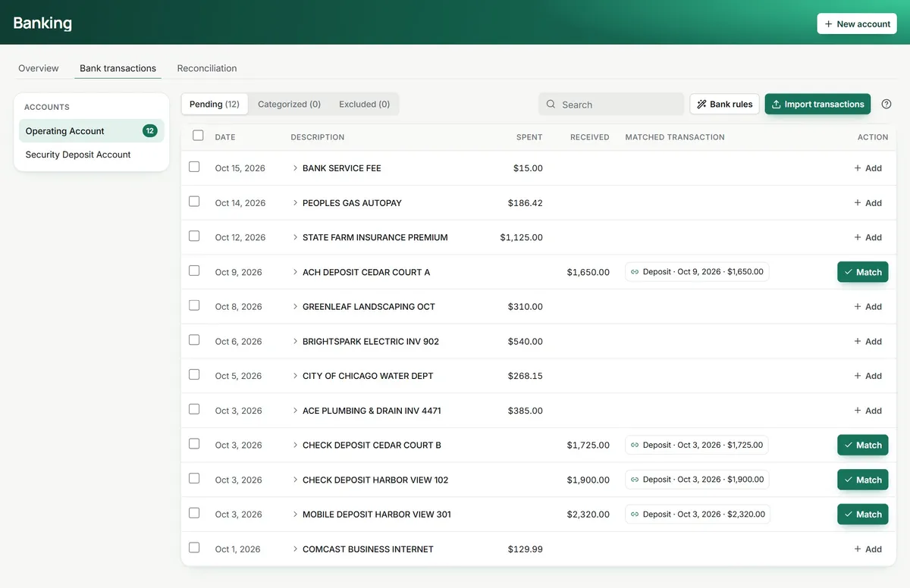Click Import transactions button
Image resolution: width=910 pixels, height=588 pixels.
[817, 105]
